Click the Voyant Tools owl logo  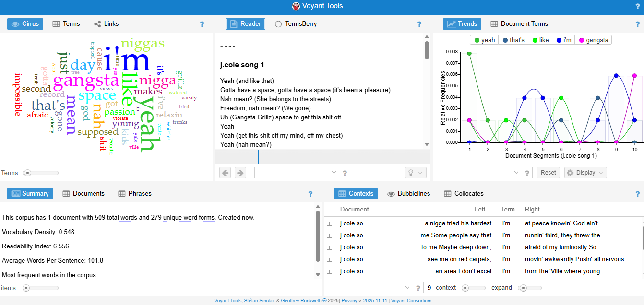pos(296,6)
